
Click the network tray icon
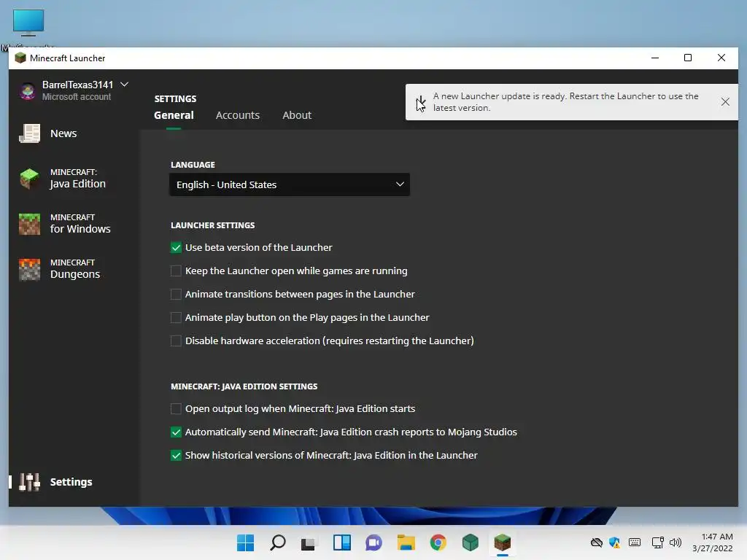(x=658, y=542)
